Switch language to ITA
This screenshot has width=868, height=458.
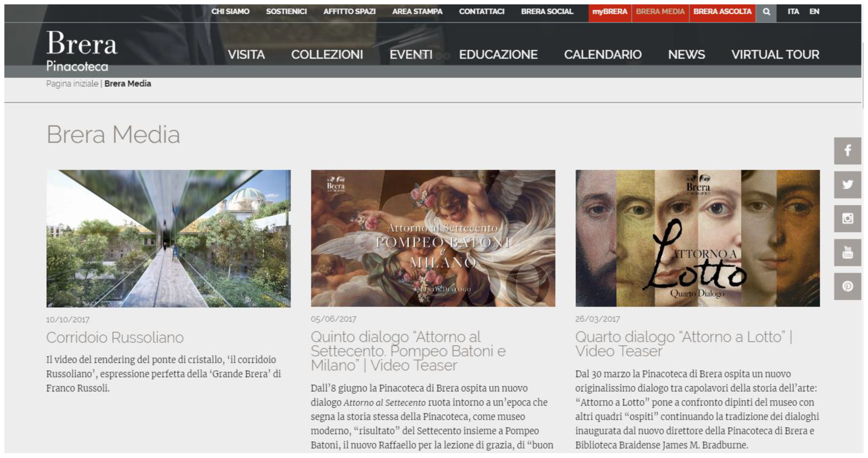click(x=793, y=12)
